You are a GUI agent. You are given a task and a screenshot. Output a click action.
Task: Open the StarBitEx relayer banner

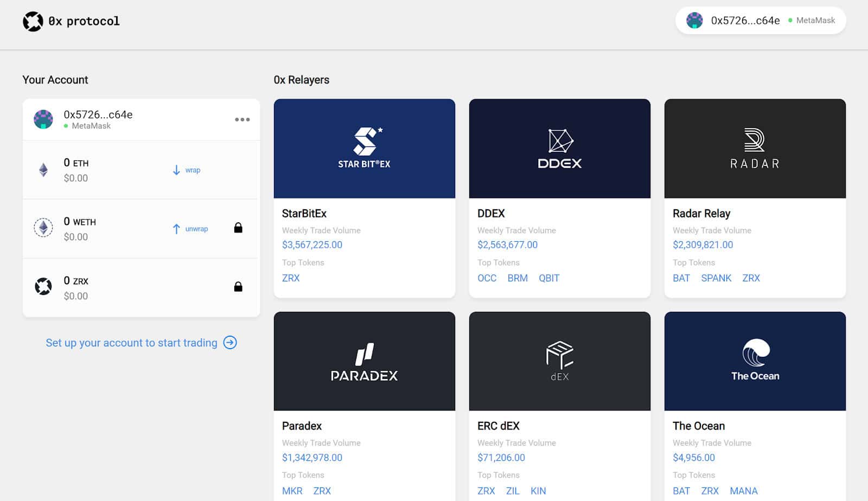(364, 149)
